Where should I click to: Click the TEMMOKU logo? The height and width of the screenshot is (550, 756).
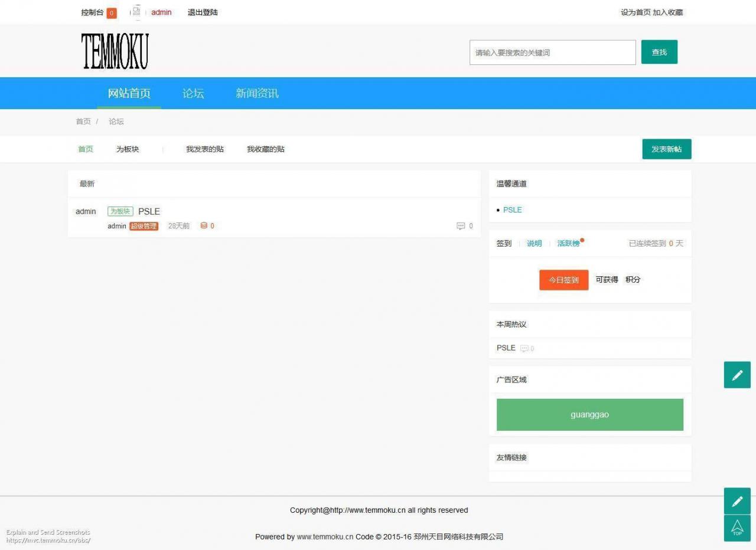point(115,52)
